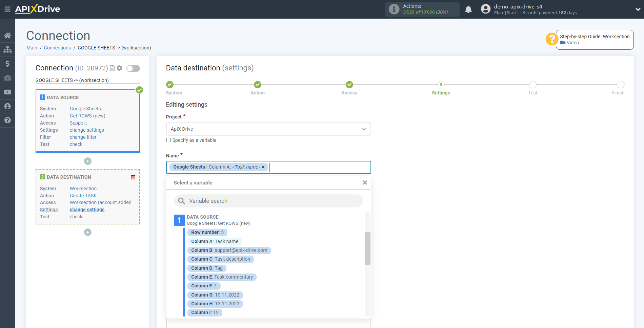Viewport: 644px width, 328px height.
Task: Add step below Data Destination
Action: (x=88, y=232)
